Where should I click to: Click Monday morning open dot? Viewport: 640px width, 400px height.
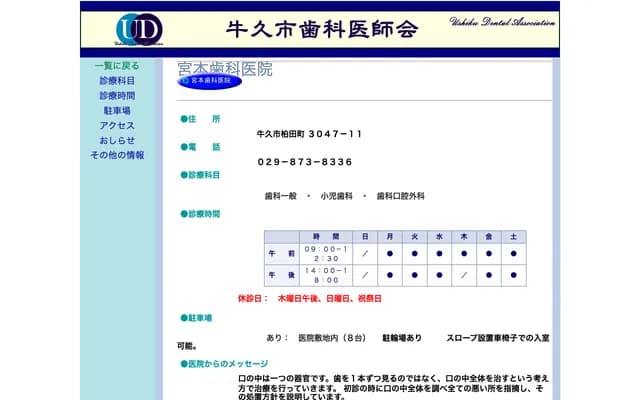point(390,254)
